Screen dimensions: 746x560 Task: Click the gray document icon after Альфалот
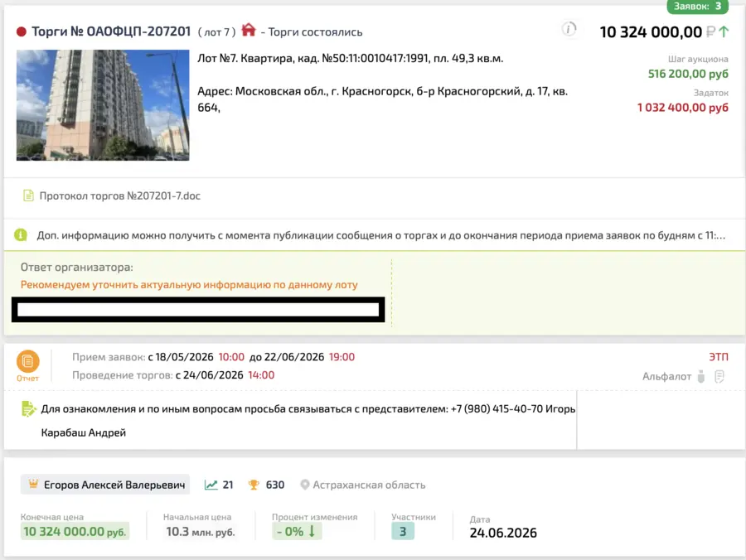pyautogui.click(x=719, y=376)
